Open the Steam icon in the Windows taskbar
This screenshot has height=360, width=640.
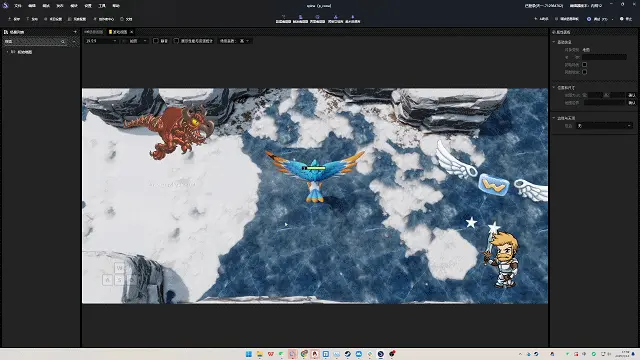point(347,354)
